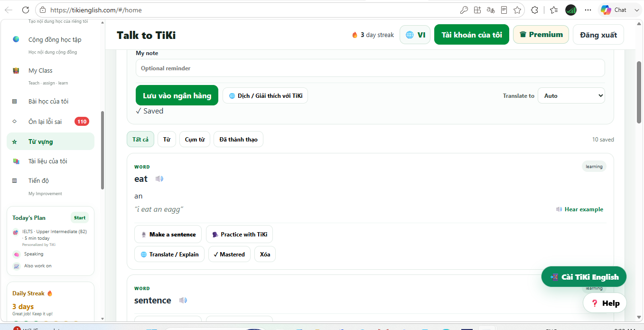Click the Tài liệu của tôi books icon

[16, 161]
